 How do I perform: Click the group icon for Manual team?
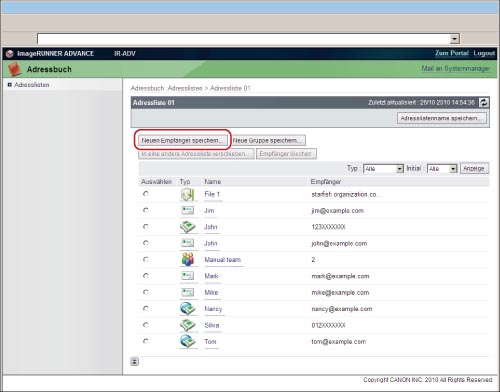(188, 259)
